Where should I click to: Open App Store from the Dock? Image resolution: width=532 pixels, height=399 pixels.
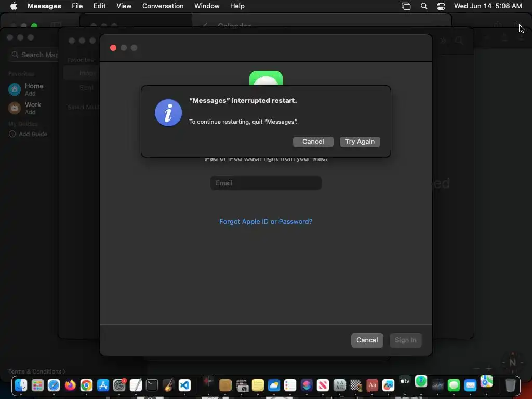coord(103,385)
